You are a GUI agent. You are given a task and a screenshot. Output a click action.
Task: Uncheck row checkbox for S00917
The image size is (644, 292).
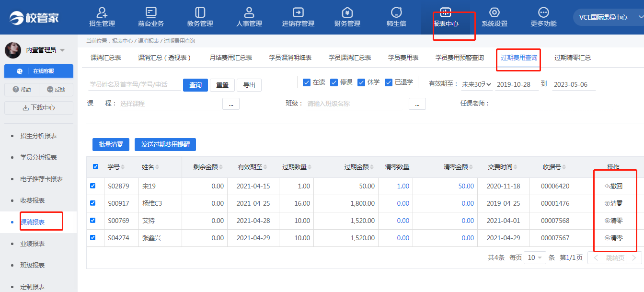pyautogui.click(x=93, y=203)
